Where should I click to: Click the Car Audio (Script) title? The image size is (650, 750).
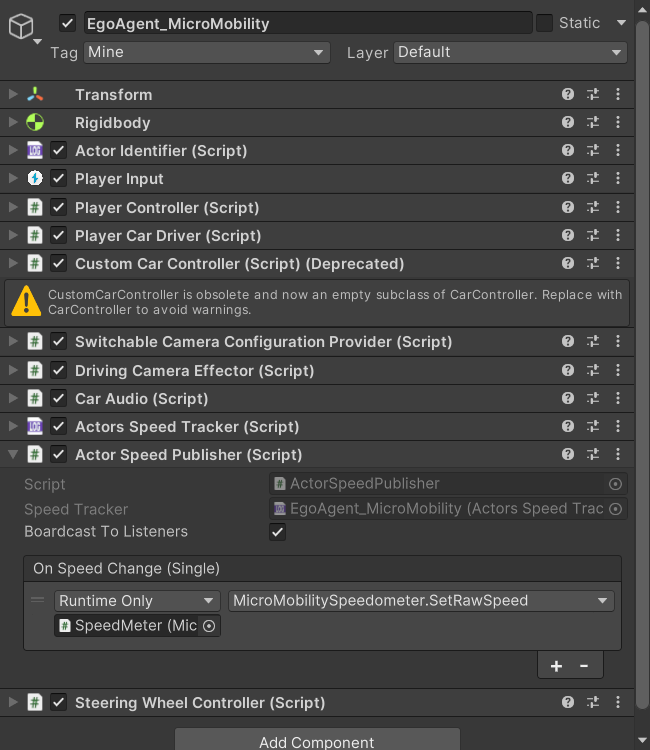click(x=142, y=398)
